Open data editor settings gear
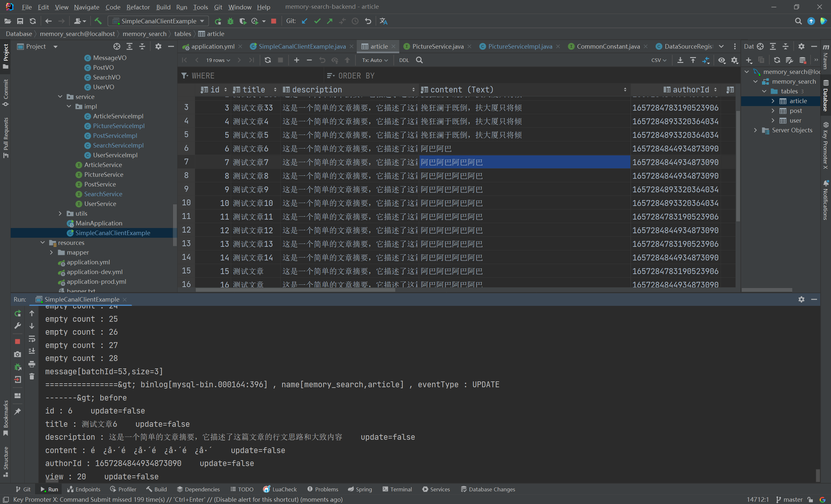Viewport: 831px width, 504px height. pyautogui.click(x=735, y=60)
